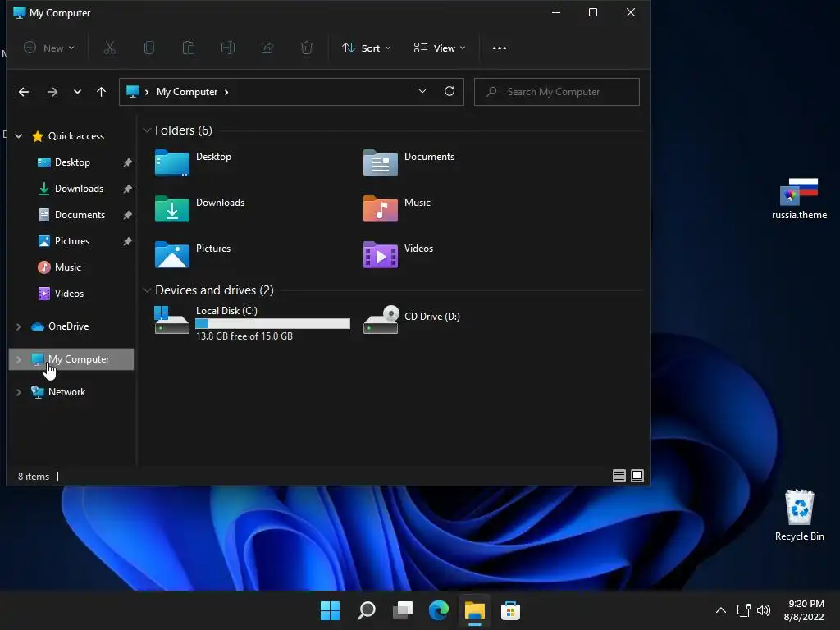Launch Microsoft Edge from taskbar

pos(439,610)
